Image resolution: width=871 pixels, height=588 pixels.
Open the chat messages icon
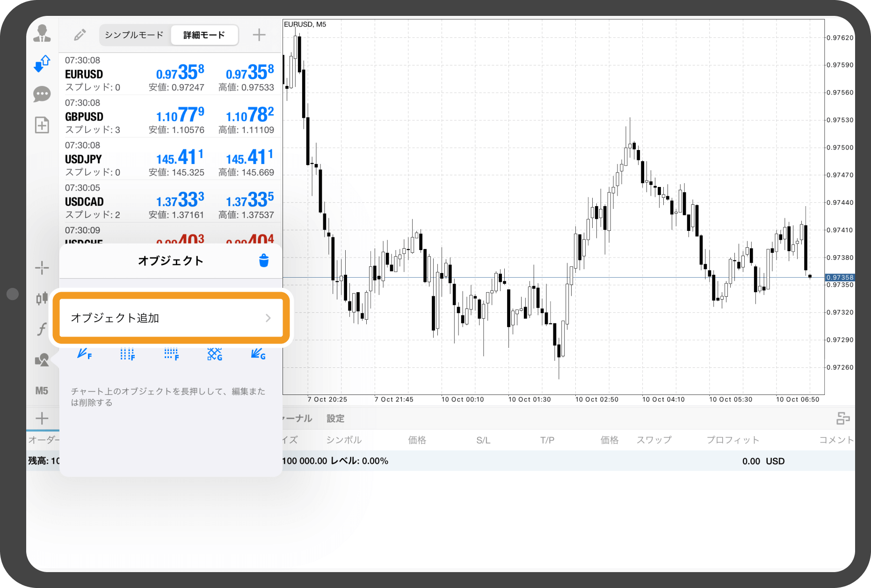pos(42,94)
